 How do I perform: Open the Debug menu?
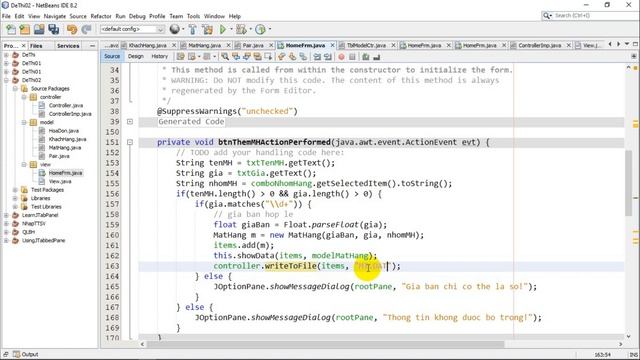[x=137, y=16]
